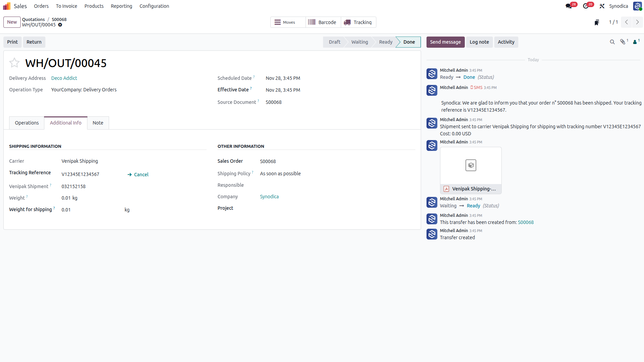Open the attachments paperclip in chatter
Image resolution: width=644 pixels, height=362 pixels.
click(624, 42)
